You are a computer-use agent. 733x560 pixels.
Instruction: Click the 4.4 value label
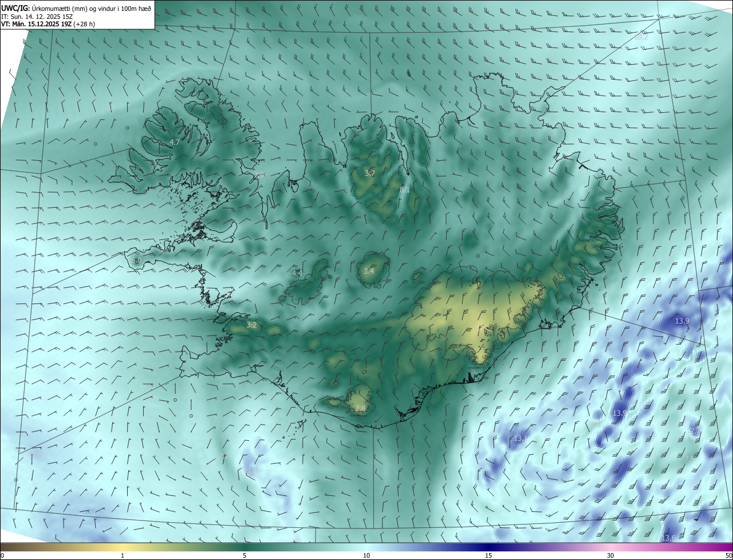[297, 273]
